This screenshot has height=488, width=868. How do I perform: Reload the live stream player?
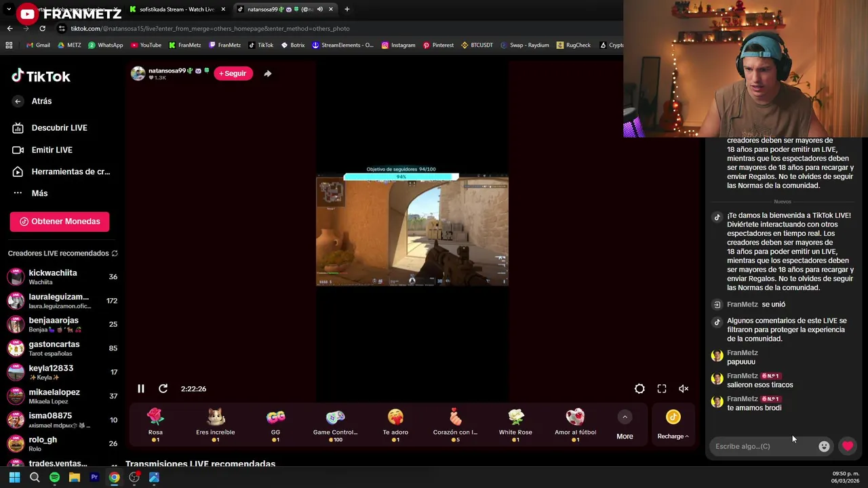(163, 388)
